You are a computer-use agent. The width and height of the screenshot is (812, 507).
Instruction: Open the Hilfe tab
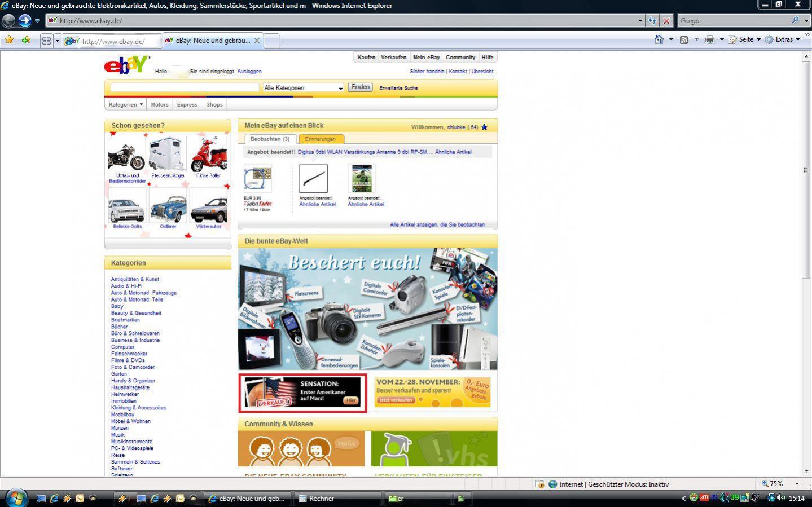pos(488,58)
